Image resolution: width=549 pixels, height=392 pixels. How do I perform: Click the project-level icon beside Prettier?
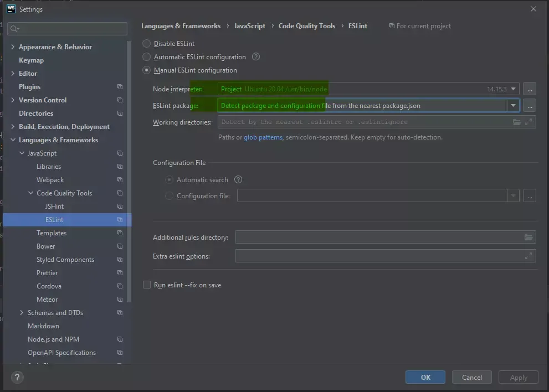pos(120,273)
